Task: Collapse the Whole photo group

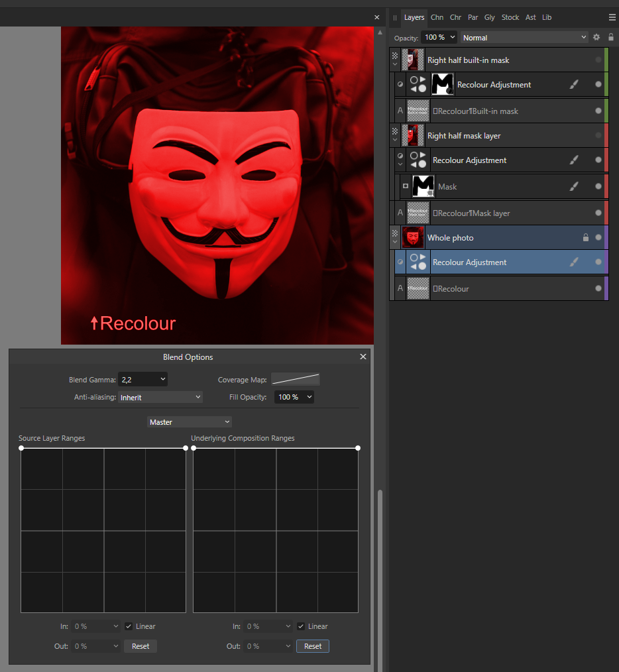Action: (395, 242)
